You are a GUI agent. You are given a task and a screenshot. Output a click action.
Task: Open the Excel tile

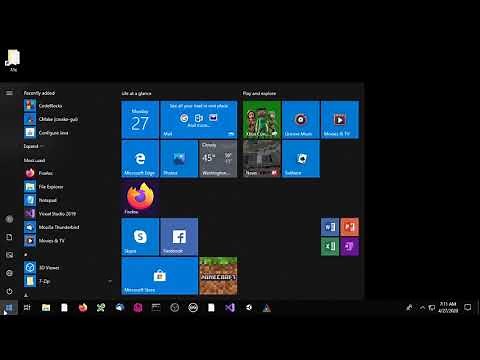(330, 246)
